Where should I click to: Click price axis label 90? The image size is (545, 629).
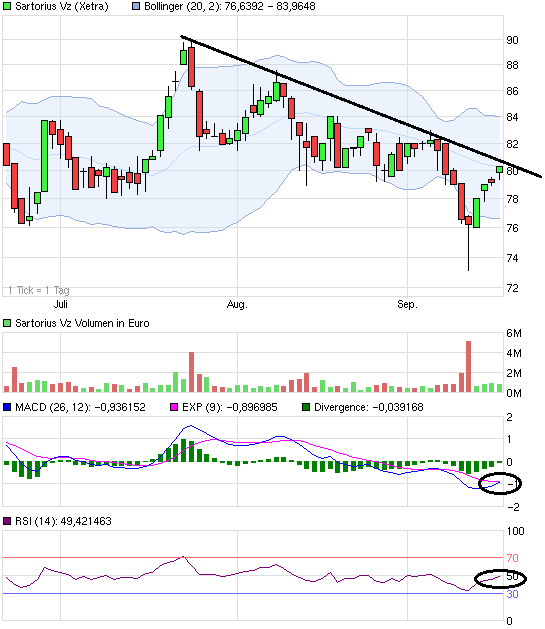[x=512, y=40]
